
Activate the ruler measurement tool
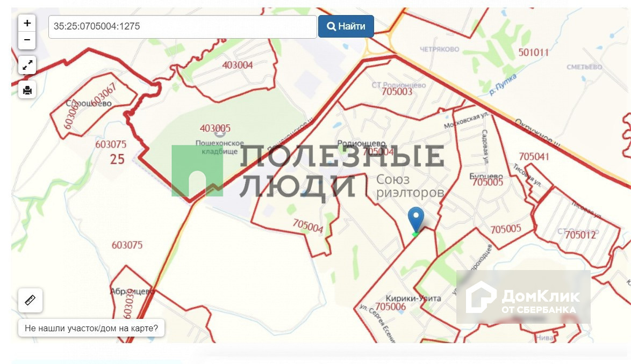tap(30, 300)
